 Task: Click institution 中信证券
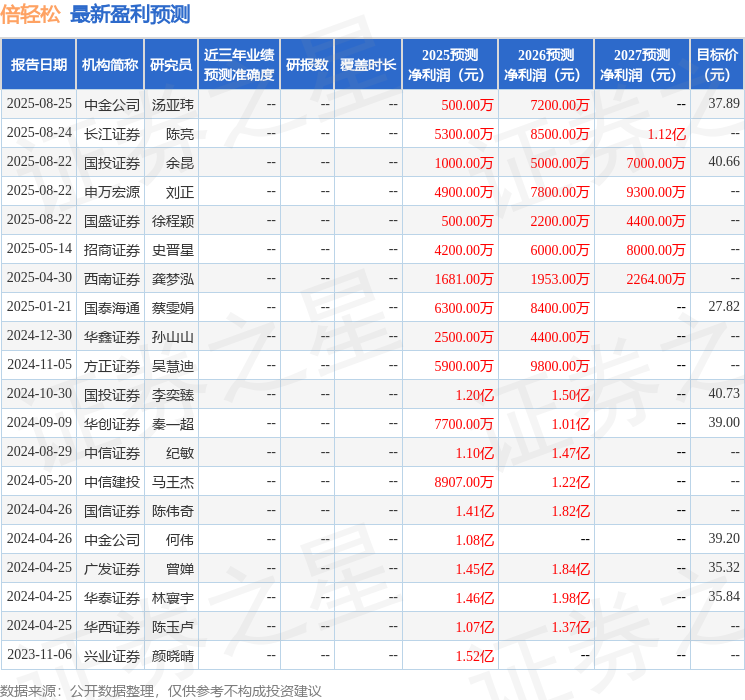[x=112, y=453]
